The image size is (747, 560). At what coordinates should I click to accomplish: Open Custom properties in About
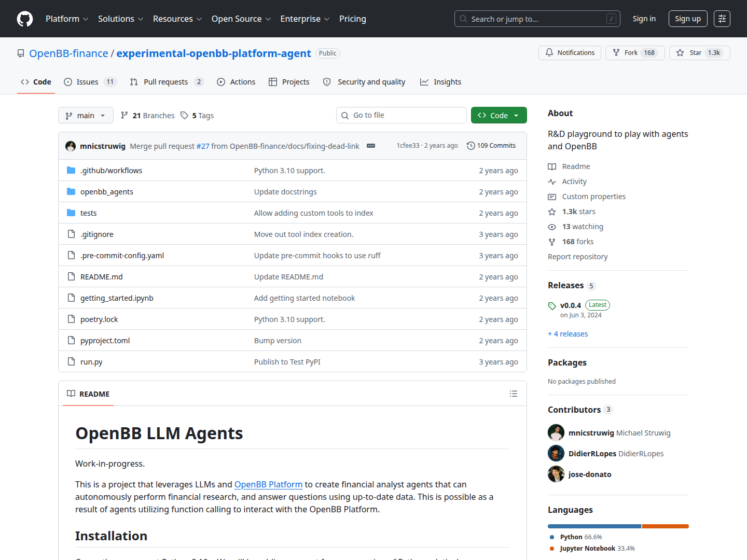[587, 197]
